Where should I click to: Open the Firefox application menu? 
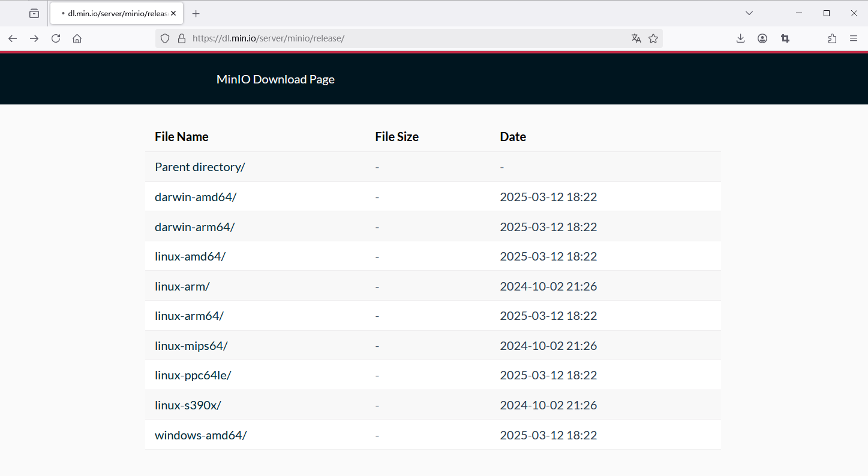coord(854,38)
